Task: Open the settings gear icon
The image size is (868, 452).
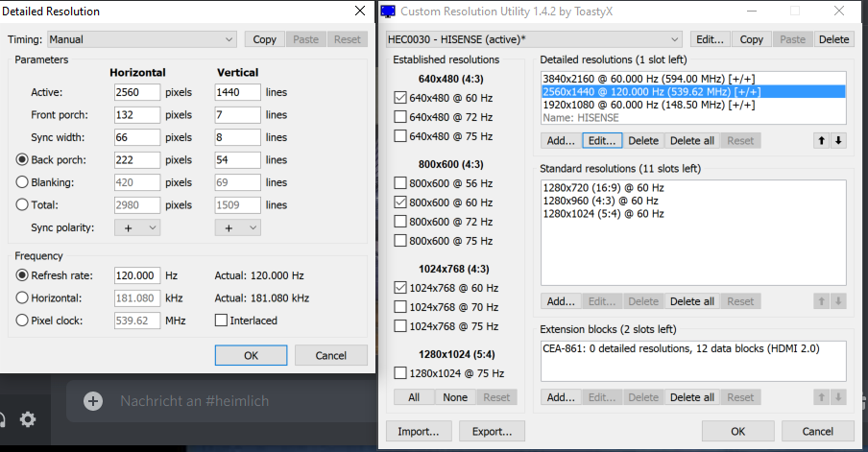Action: pos(28,419)
